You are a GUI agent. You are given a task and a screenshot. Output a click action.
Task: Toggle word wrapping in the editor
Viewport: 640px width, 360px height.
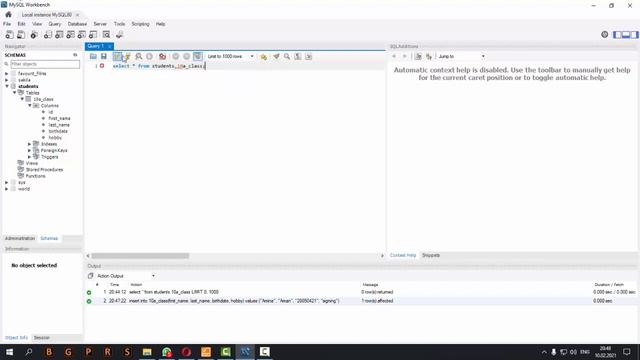coord(309,56)
